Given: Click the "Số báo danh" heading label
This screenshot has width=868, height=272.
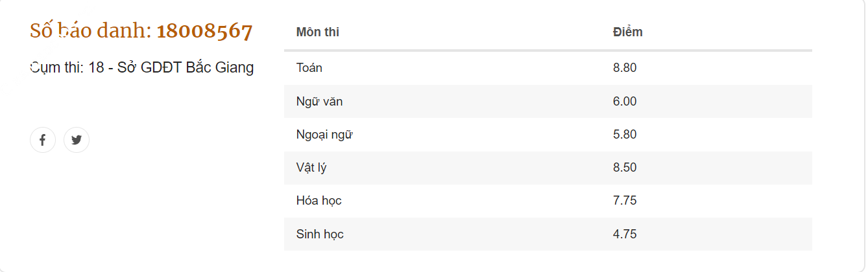Looking at the screenshot, I should pyautogui.click(x=90, y=30).
